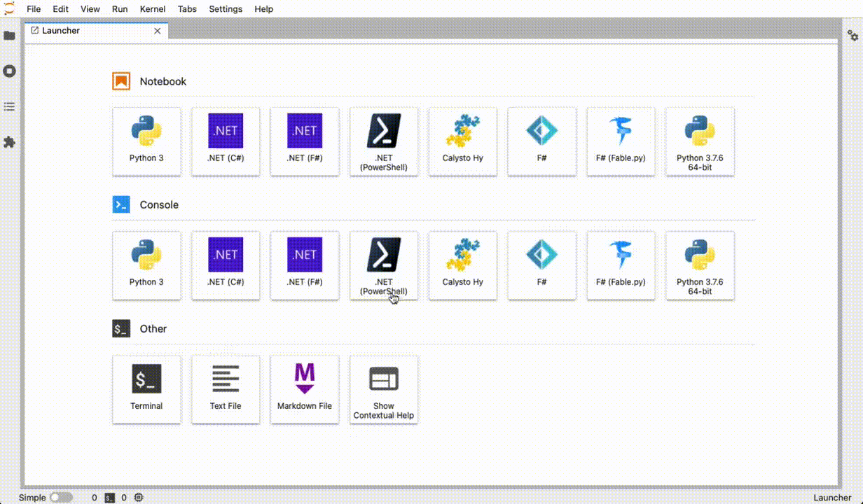The height and width of the screenshot is (504, 863).
Task: Start a Python 3.7.6 64-bit notebook
Action: (x=700, y=141)
